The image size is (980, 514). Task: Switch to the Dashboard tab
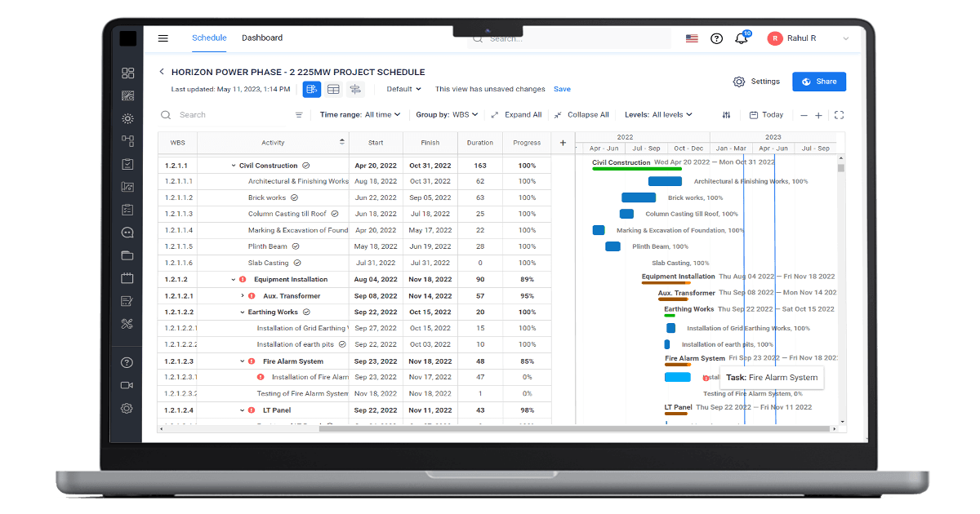[262, 38]
